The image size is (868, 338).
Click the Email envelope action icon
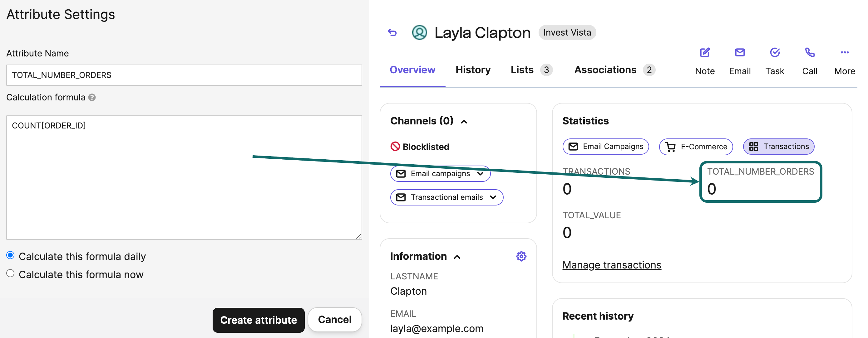pyautogui.click(x=740, y=52)
